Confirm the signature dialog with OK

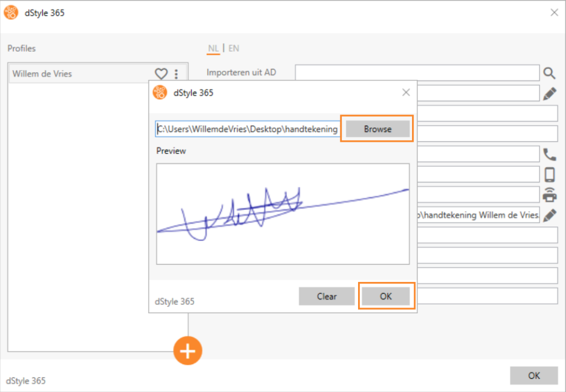click(385, 296)
